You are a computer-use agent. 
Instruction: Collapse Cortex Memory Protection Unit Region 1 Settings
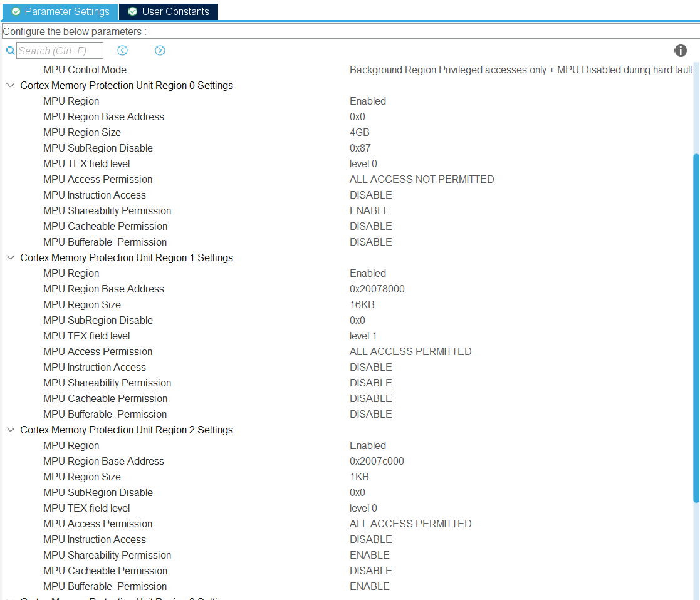10,257
